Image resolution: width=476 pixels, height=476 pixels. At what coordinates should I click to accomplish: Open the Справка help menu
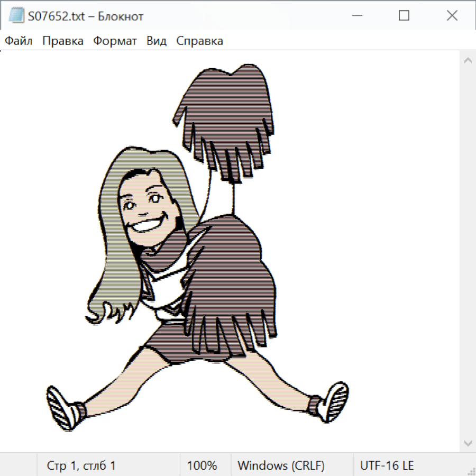(199, 41)
